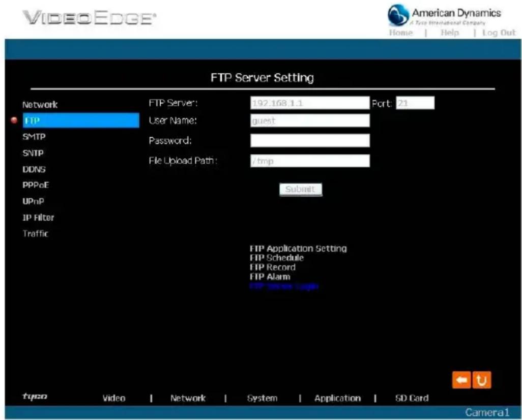The width and height of the screenshot is (522, 420).
Task: Open PPPoE settings in sidebar
Action: (36, 185)
